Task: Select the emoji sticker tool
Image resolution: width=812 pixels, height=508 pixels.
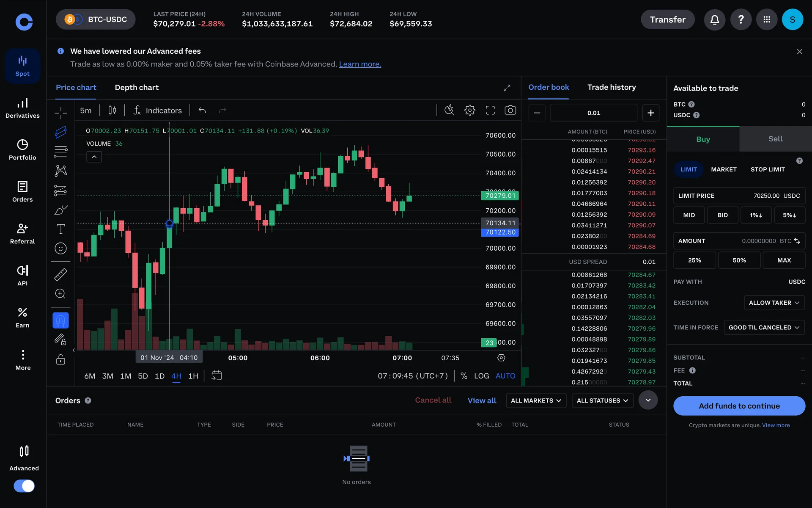Action: pyautogui.click(x=60, y=248)
